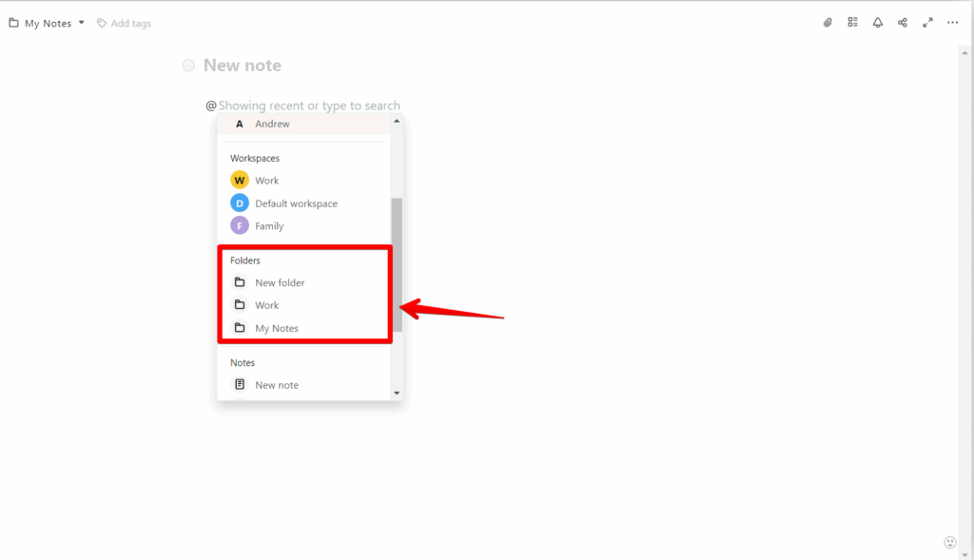Click the paperclip attachments icon
The image size is (974, 560).
click(828, 23)
